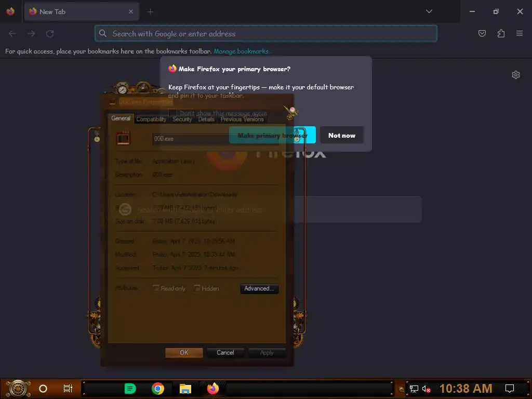
Task: Open File Explorer from the taskbar
Action: coord(185,389)
